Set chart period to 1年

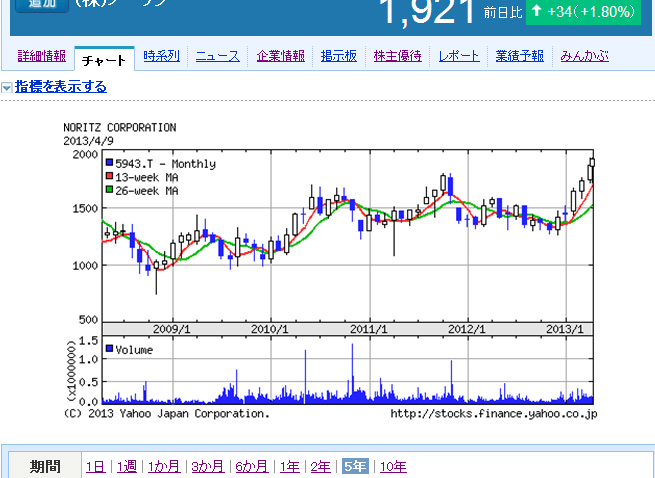coord(289,466)
